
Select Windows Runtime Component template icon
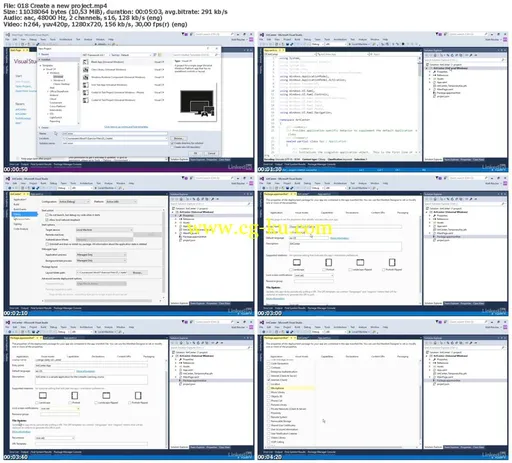coord(86,77)
